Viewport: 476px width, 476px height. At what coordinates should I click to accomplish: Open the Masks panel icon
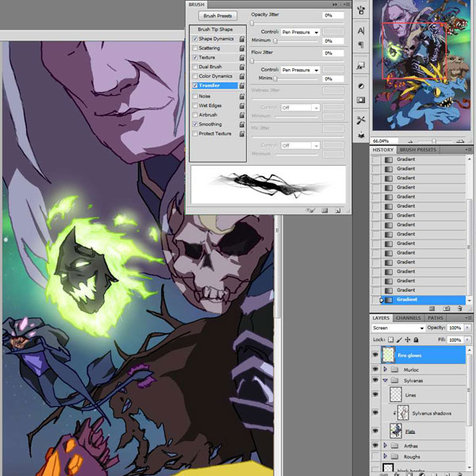click(361, 100)
